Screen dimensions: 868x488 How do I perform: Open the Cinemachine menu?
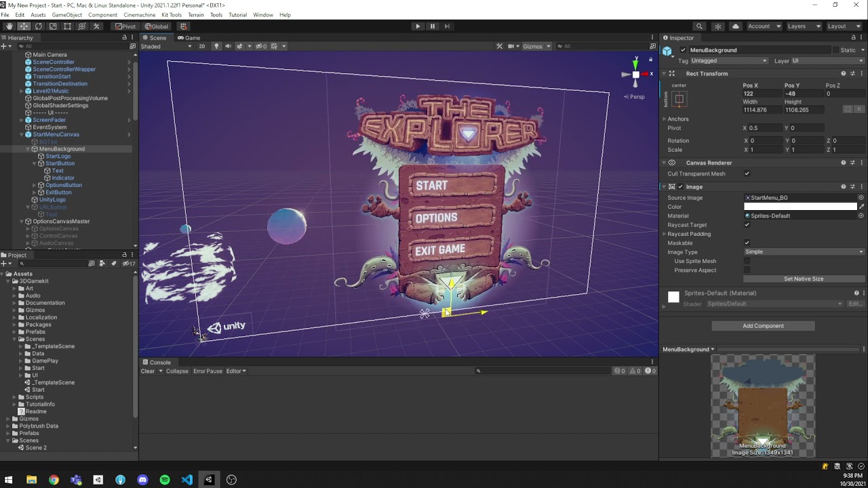click(x=139, y=15)
